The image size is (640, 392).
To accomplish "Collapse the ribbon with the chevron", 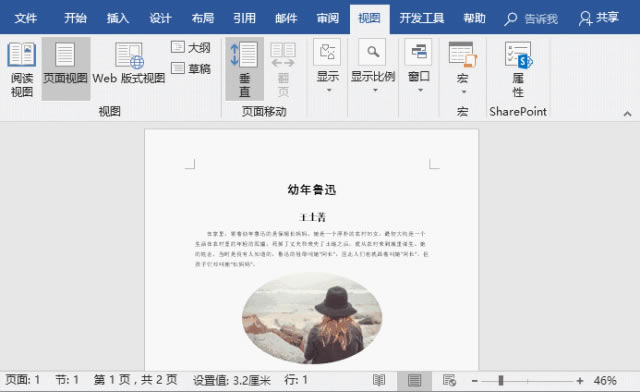I will coord(627,114).
